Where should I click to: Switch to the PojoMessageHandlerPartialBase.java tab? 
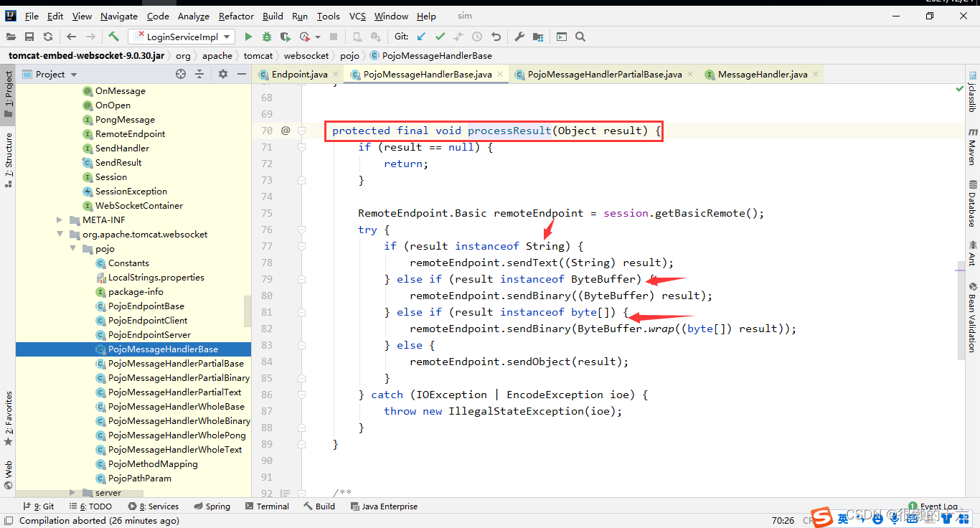click(x=604, y=74)
